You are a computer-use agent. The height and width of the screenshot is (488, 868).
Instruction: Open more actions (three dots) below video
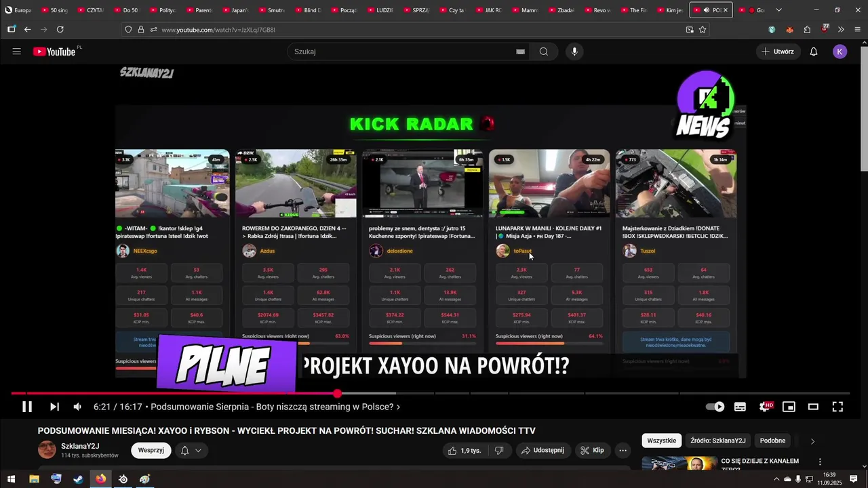(623, 450)
